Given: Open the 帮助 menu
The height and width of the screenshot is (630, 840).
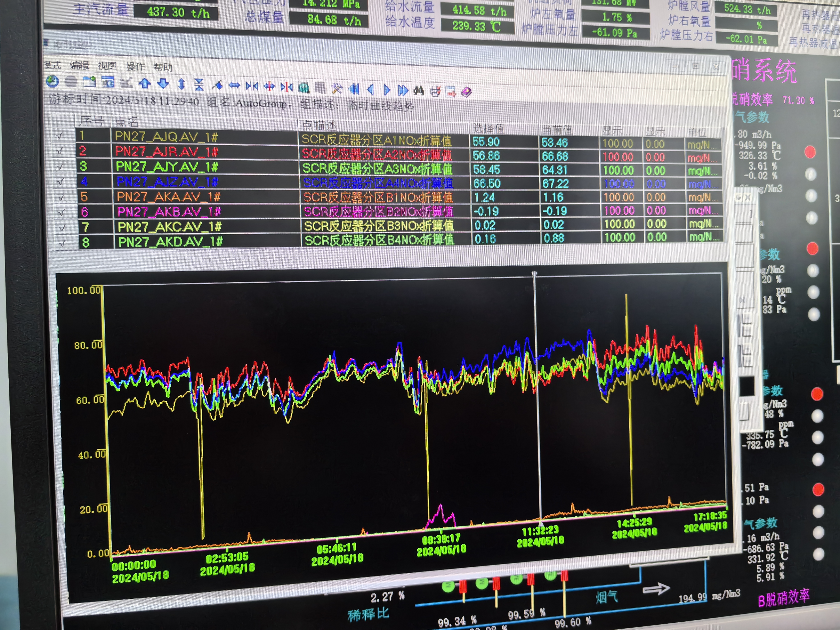Looking at the screenshot, I should [x=163, y=67].
